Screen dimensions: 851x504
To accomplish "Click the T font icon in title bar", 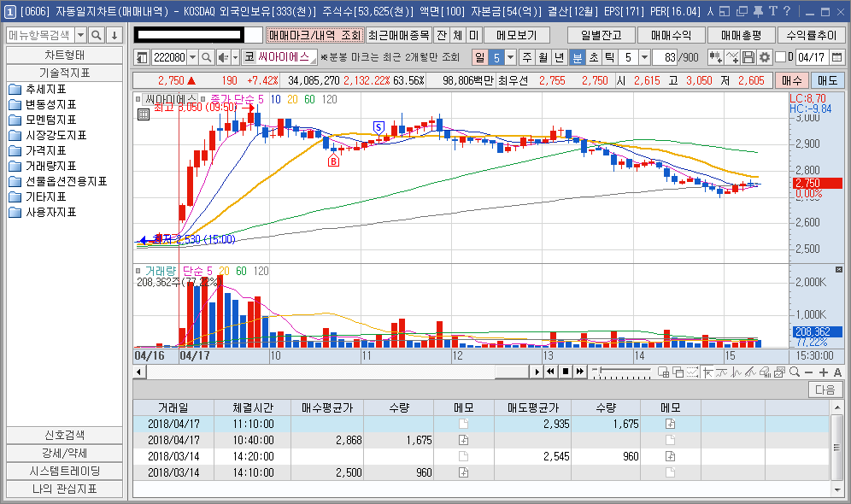I will pyautogui.click(x=773, y=11).
